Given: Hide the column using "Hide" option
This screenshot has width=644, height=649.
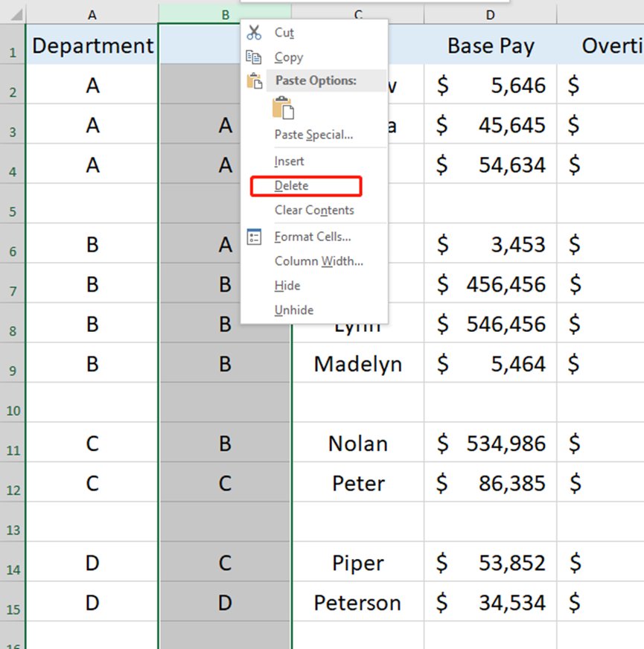Looking at the screenshot, I should [x=287, y=285].
